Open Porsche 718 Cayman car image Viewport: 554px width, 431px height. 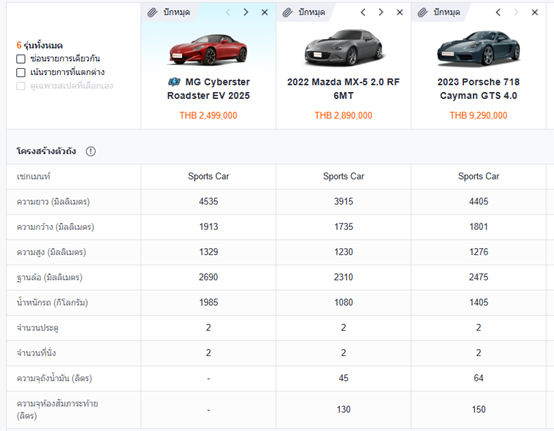pyautogui.click(x=478, y=48)
